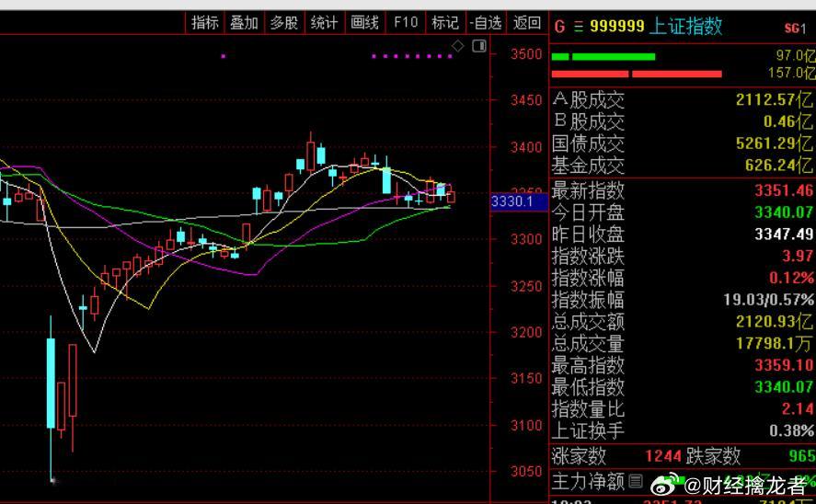Click the 最新指数 value 3351.46

pos(784,190)
